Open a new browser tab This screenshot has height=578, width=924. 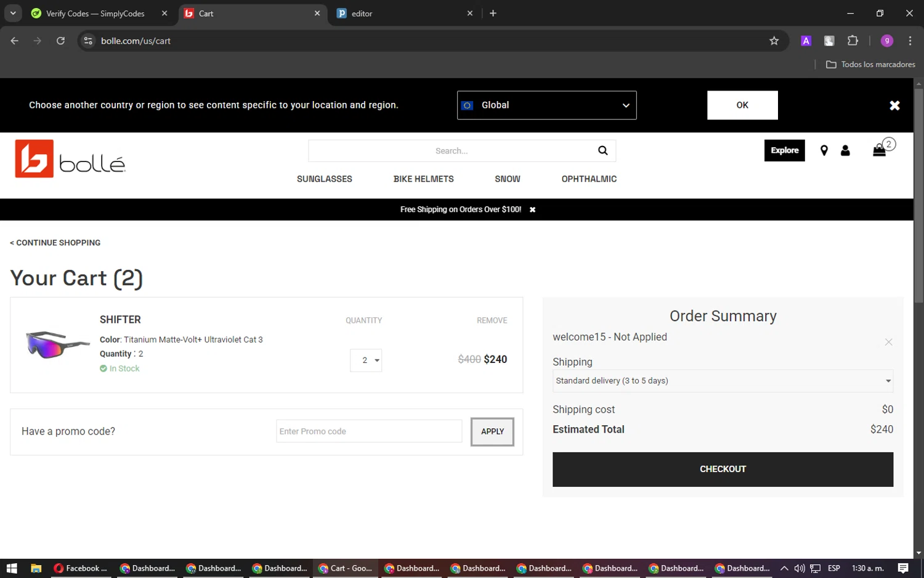point(493,13)
